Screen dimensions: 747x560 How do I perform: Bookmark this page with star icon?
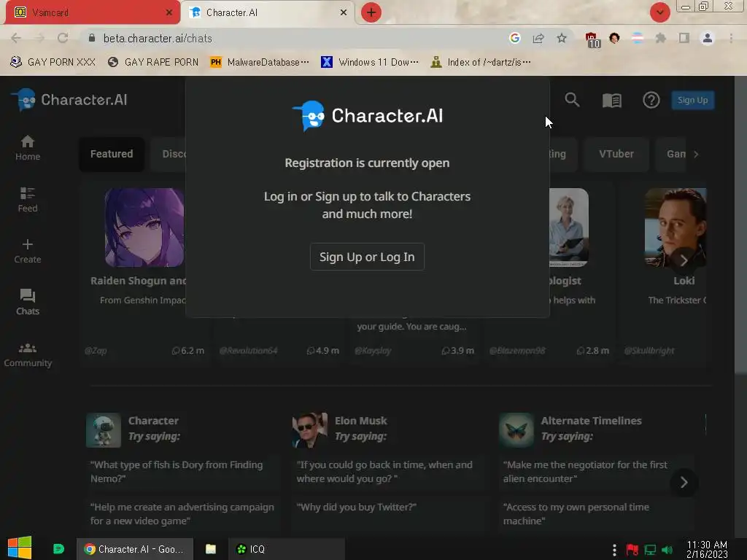click(562, 38)
